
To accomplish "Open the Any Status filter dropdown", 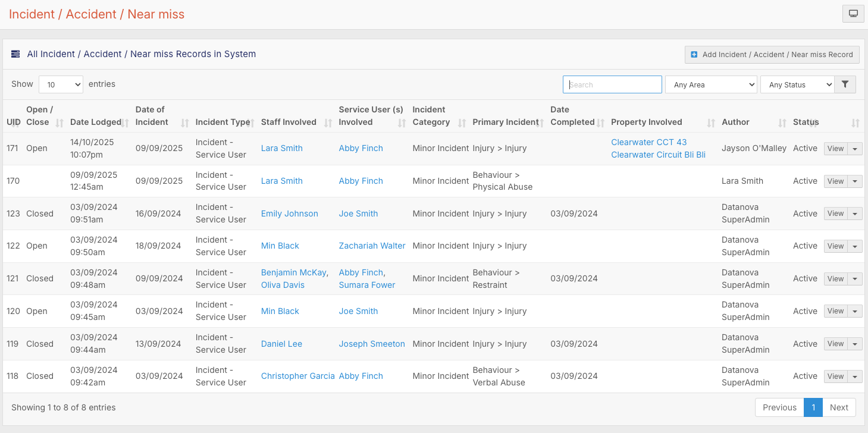I will point(797,84).
